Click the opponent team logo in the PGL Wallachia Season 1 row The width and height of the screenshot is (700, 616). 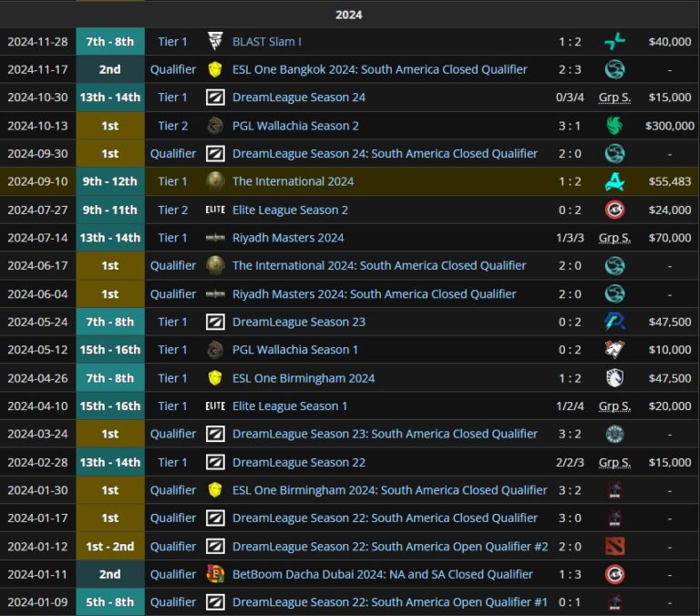coord(615,350)
